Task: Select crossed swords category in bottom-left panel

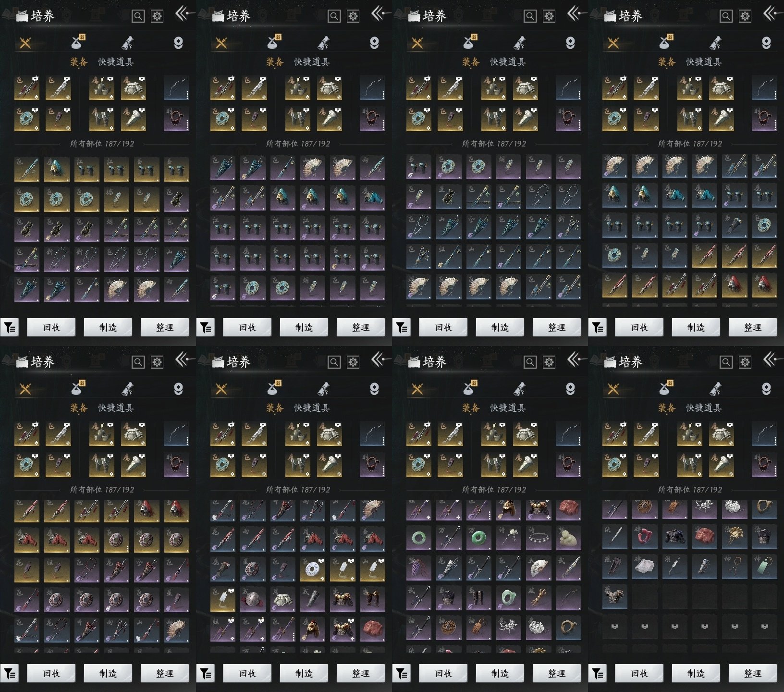Action: (x=25, y=389)
